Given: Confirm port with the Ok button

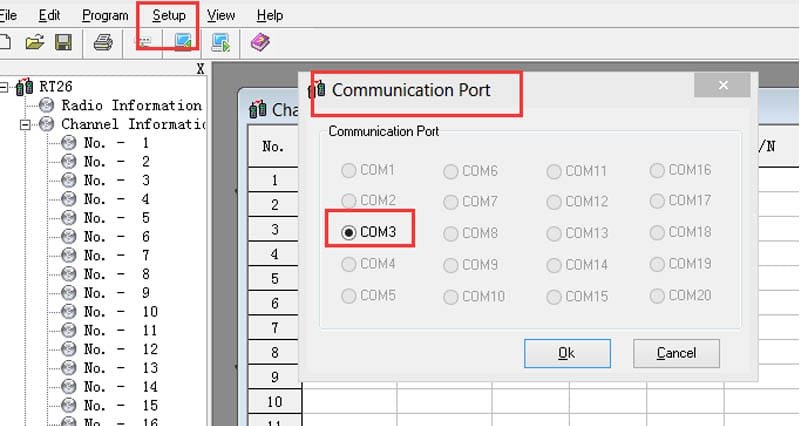Looking at the screenshot, I should (567, 353).
